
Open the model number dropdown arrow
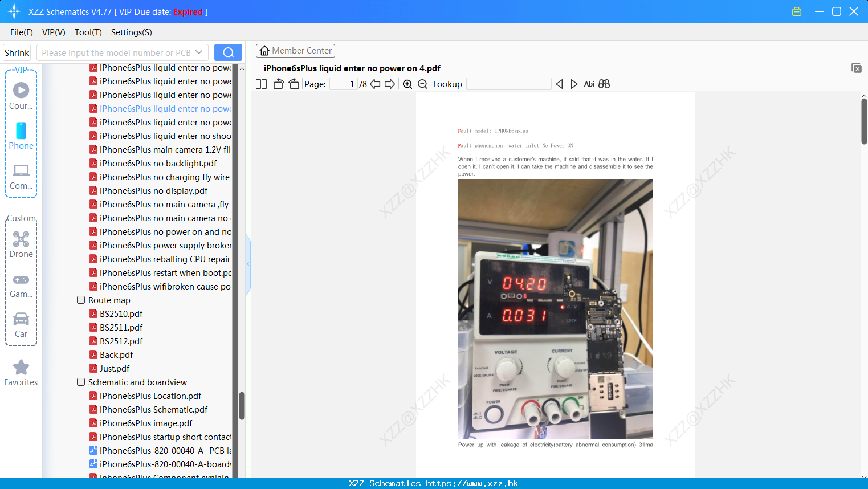pos(199,52)
